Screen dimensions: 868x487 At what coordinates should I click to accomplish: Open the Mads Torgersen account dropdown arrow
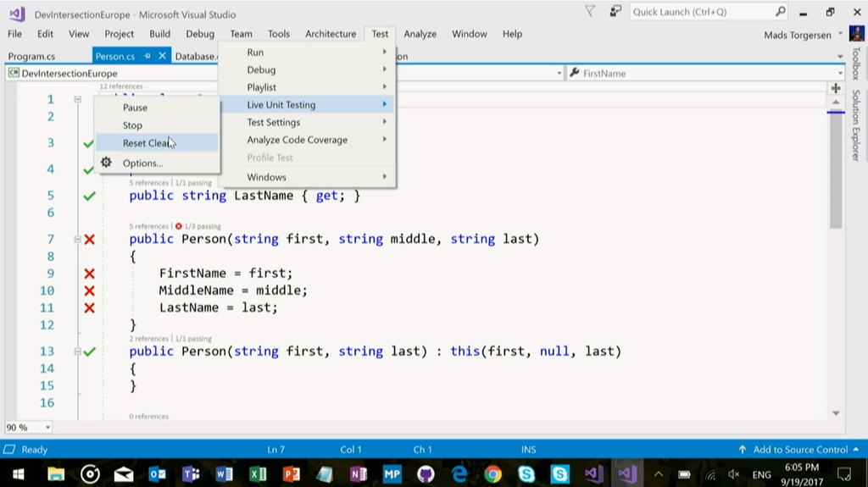(840, 34)
